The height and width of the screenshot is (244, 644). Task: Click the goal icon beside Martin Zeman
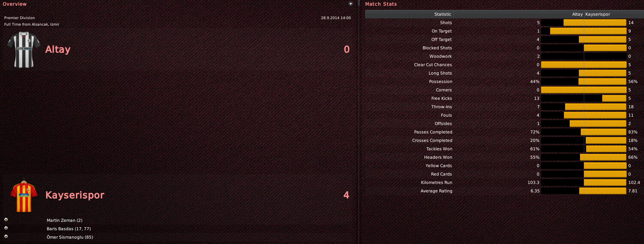click(6, 220)
